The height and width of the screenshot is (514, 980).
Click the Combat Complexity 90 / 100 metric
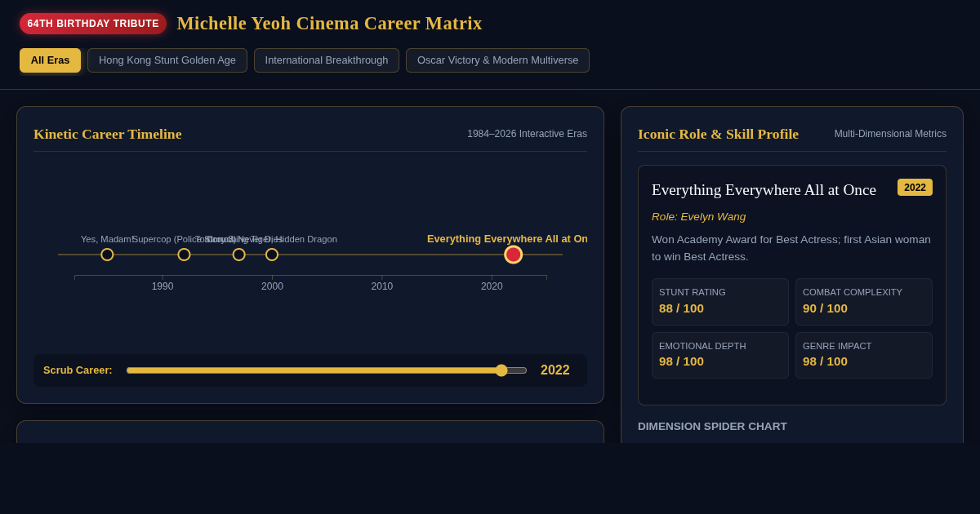(x=864, y=302)
